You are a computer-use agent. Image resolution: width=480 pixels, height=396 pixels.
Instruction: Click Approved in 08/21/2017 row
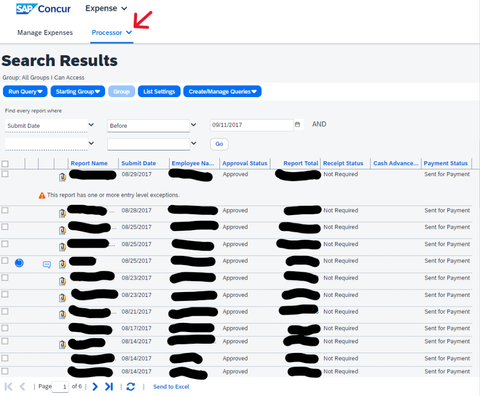pos(235,312)
